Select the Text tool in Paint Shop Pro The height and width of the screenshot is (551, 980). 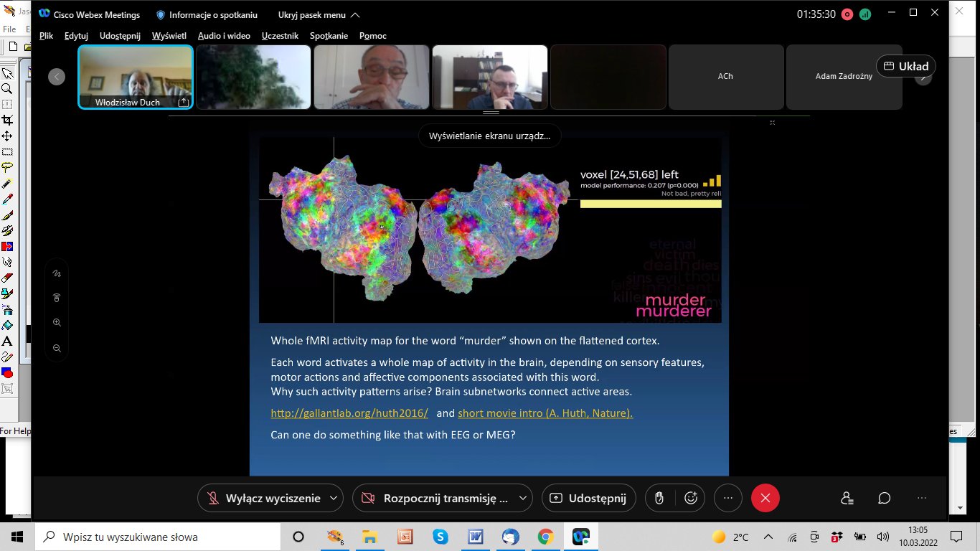coord(7,341)
